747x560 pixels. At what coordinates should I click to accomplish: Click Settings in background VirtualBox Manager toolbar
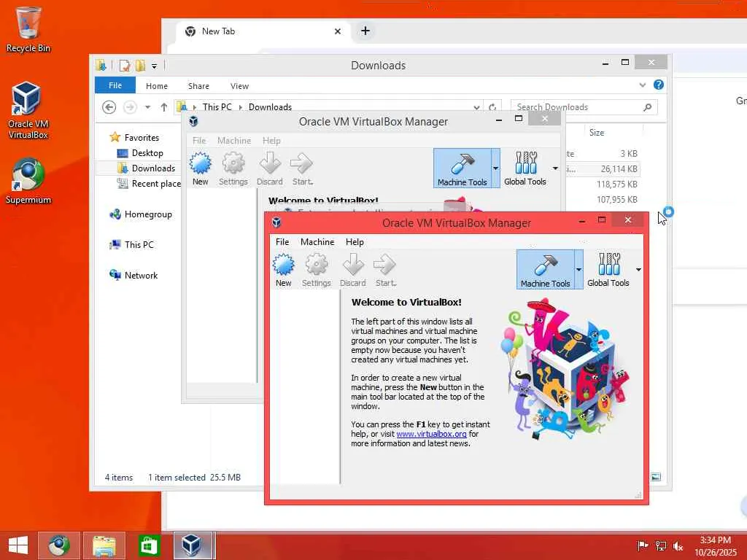(233, 168)
